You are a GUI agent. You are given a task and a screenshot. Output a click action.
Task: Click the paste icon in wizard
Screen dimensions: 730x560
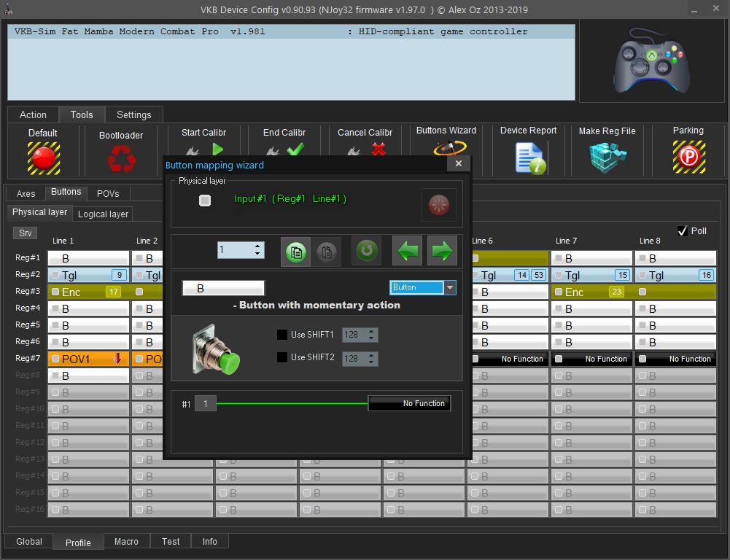tap(327, 252)
